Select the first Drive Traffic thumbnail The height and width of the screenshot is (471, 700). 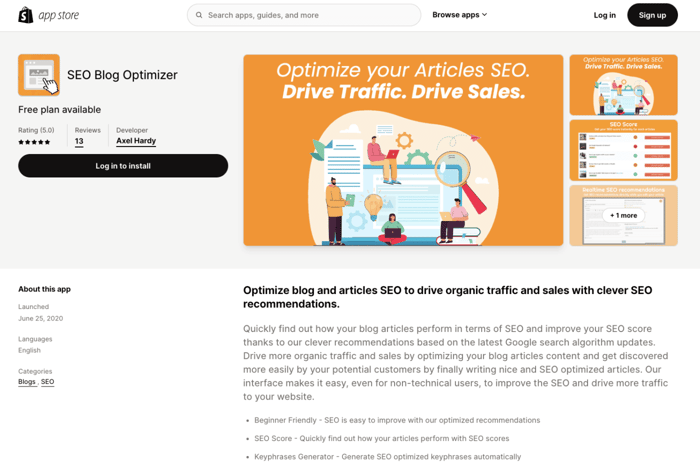(x=623, y=85)
